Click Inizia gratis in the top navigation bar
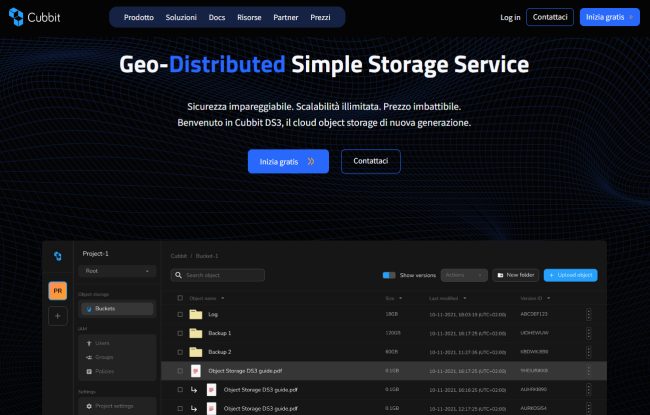This screenshot has height=415, width=650. pos(609,17)
